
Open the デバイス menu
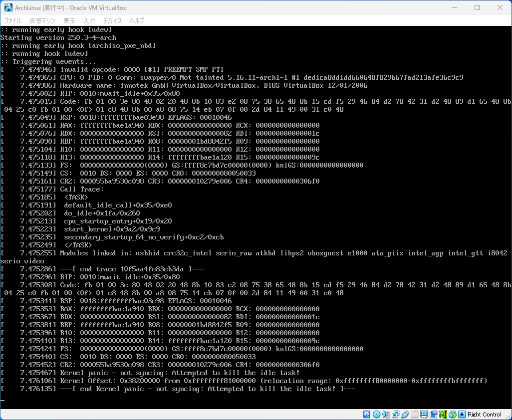pyautogui.click(x=112, y=20)
